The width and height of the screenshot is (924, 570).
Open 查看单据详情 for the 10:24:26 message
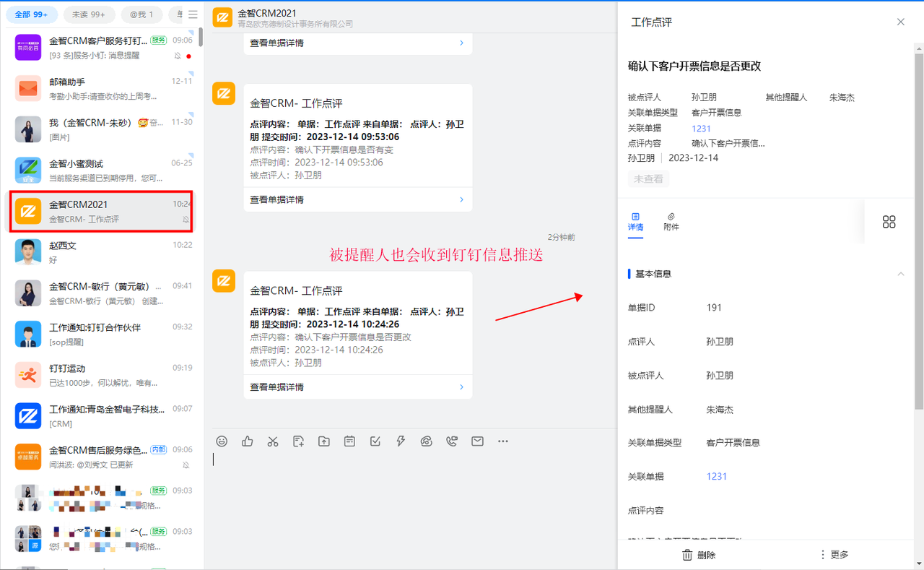point(357,387)
